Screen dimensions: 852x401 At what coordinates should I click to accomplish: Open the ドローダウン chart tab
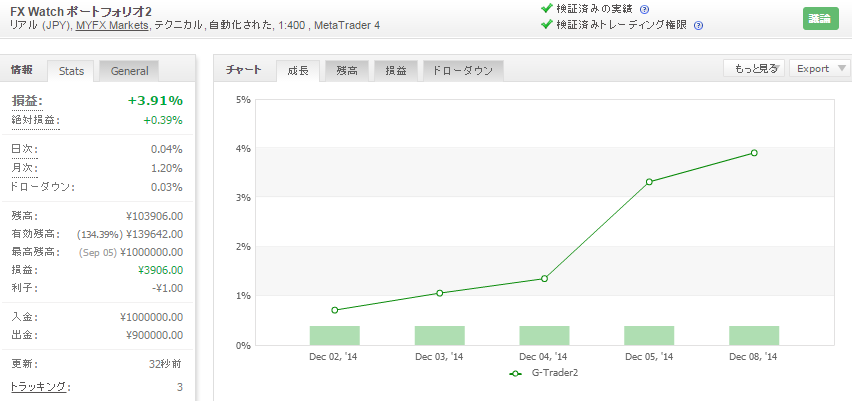tap(463, 71)
